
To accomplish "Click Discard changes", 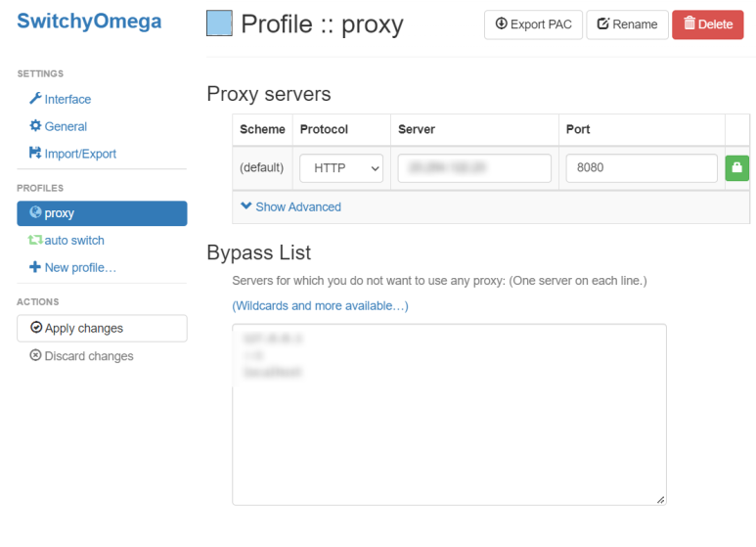I will pyautogui.click(x=81, y=355).
